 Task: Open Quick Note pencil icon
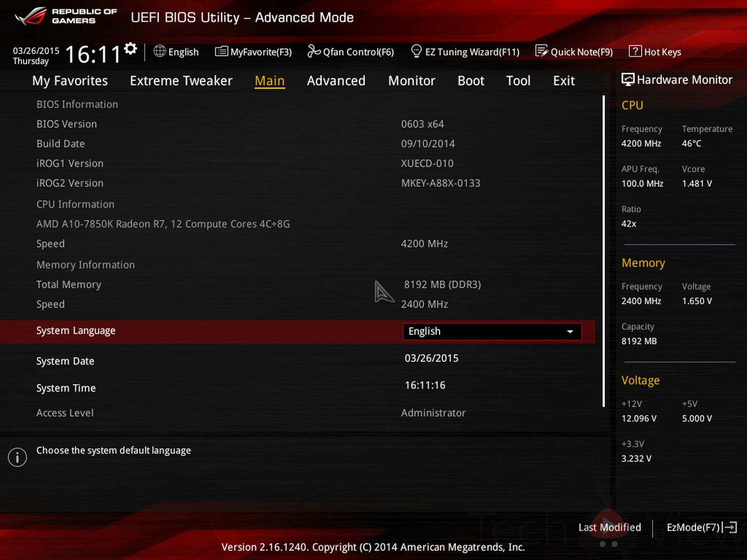542,51
